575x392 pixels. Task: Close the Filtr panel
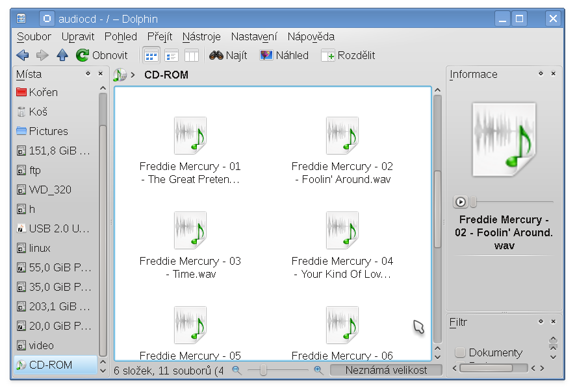(554, 321)
